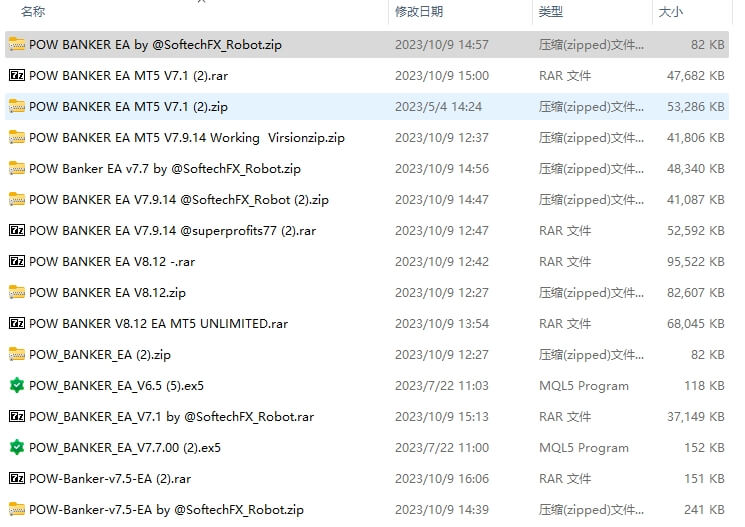Viewport: 745px width, 527px height.
Task: Click the date 2023/10/9 15:00
Action: [442, 76]
